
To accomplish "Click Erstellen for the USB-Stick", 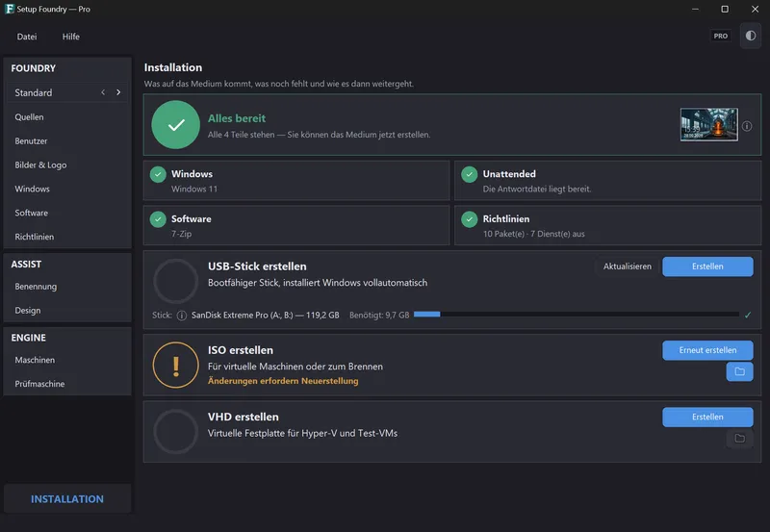I will point(707,266).
